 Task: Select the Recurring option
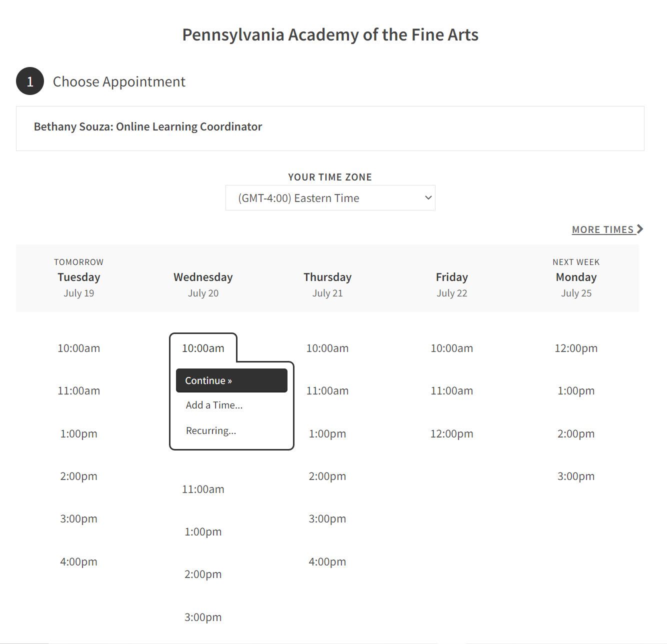210,430
